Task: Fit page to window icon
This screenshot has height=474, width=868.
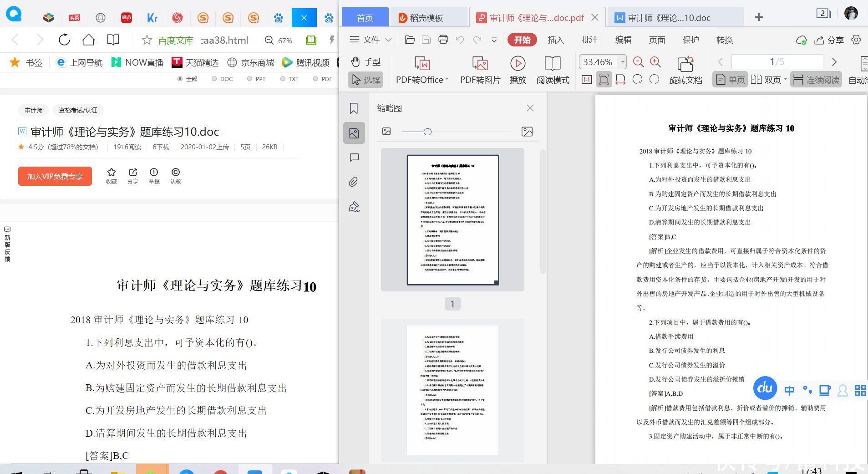Action: click(604, 80)
